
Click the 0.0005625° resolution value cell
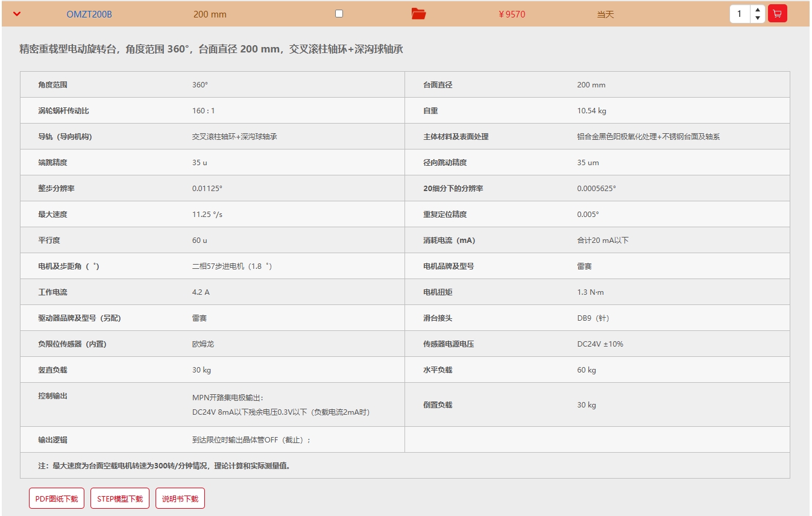(x=596, y=189)
